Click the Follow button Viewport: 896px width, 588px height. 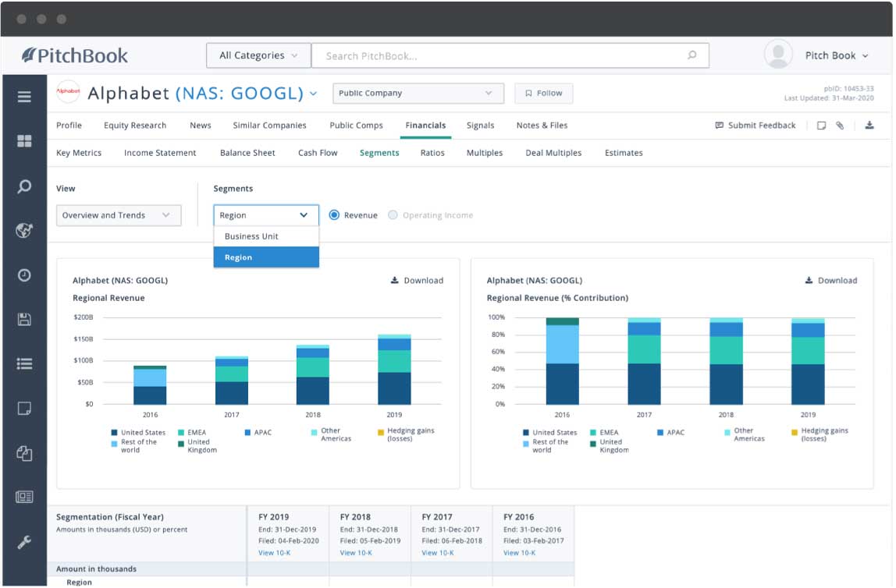[x=543, y=94]
